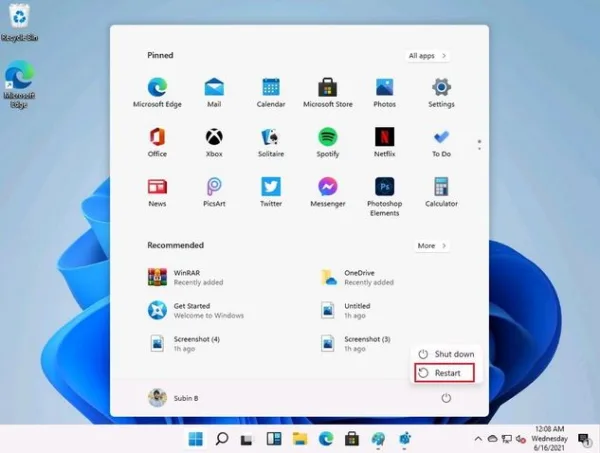Open the To Do app
Screen dimensions: 600x453
point(441,142)
